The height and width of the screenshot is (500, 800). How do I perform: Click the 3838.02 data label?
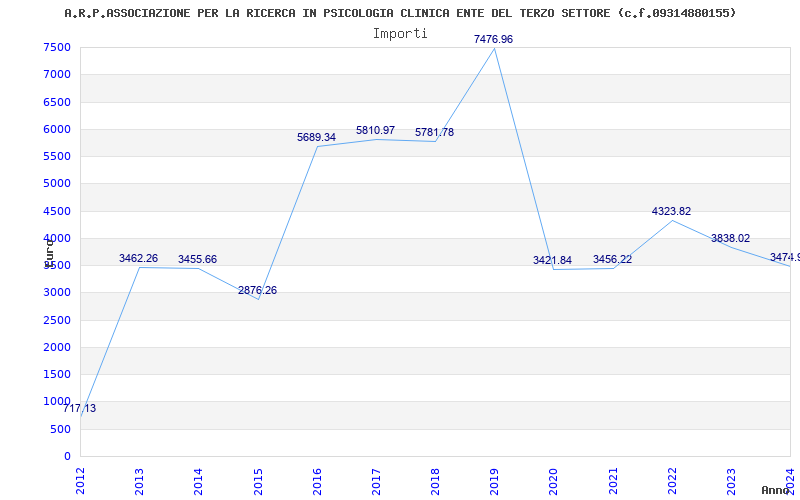[x=731, y=238]
